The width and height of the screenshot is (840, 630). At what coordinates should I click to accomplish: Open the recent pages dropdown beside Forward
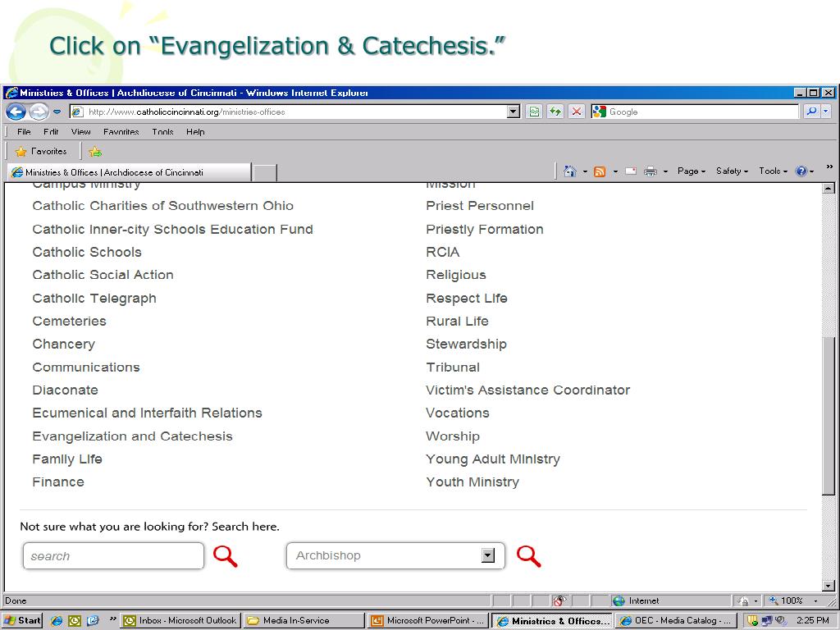click(x=57, y=112)
